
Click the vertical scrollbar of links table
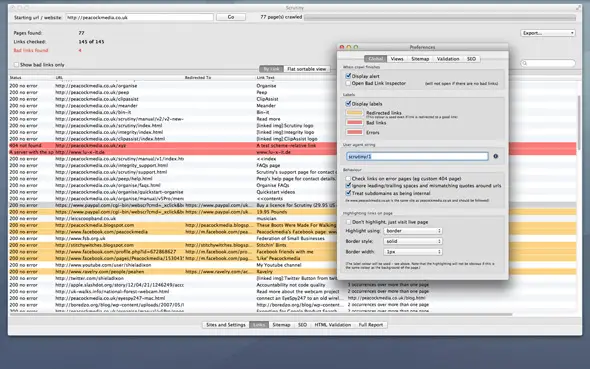[579, 122]
